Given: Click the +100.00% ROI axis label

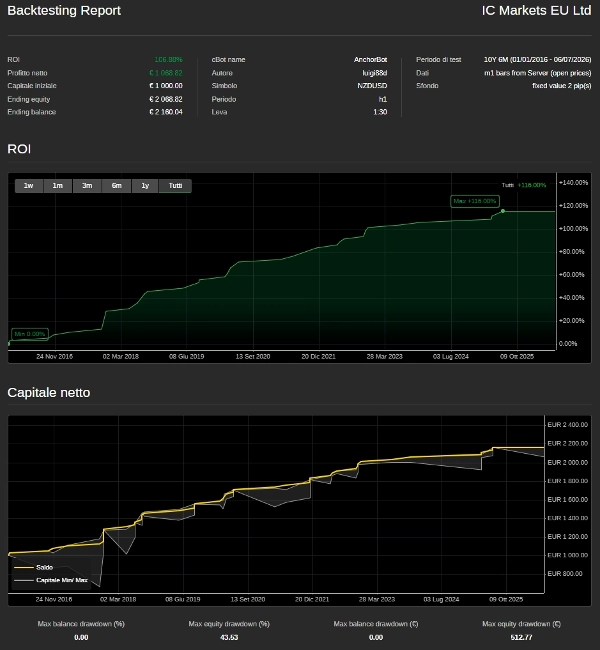Looking at the screenshot, I should pyautogui.click(x=573, y=229).
